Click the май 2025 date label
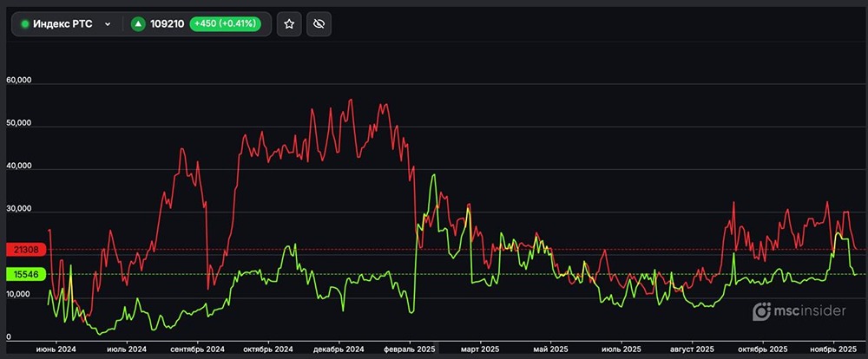The image size is (868, 359). [551, 349]
